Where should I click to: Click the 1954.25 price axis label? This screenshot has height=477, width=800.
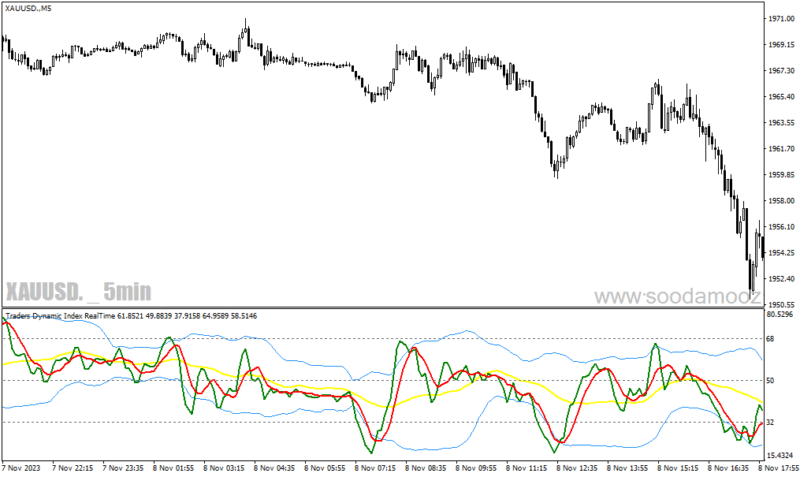point(781,253)
